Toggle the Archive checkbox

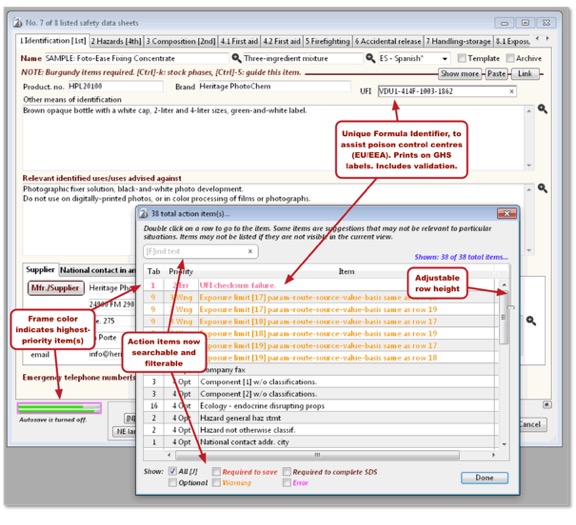(x=510, y=58)
